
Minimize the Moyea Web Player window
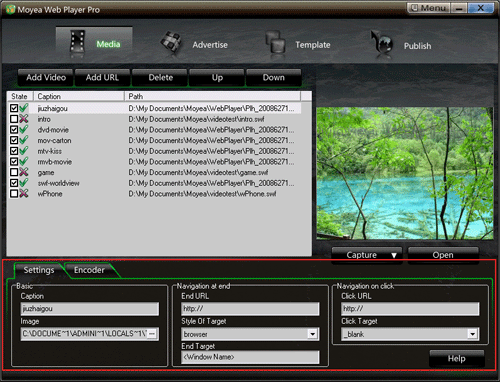click(459, 8)
